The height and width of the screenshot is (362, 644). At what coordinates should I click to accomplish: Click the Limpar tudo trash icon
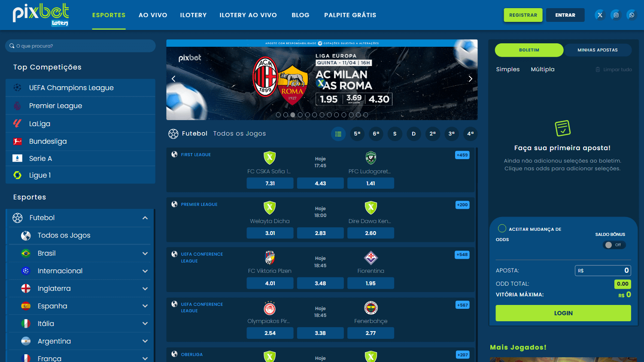[598, 69]
